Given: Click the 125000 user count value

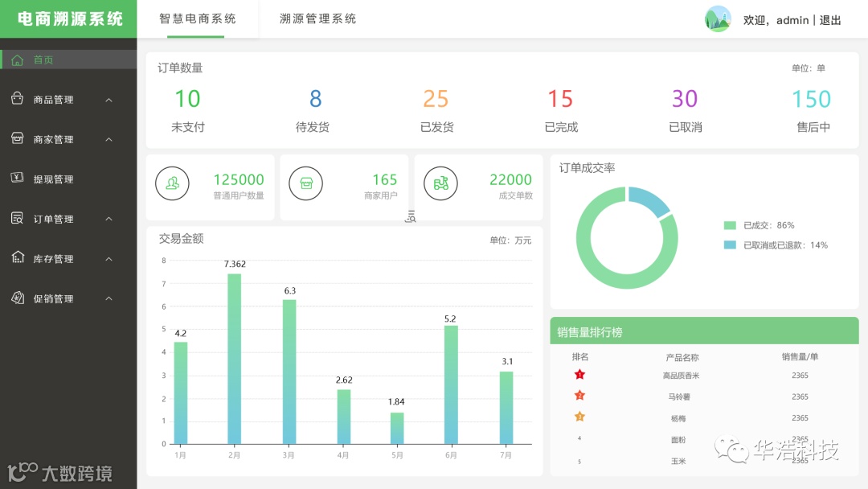Looking at the screenshot, I should 239,179.
